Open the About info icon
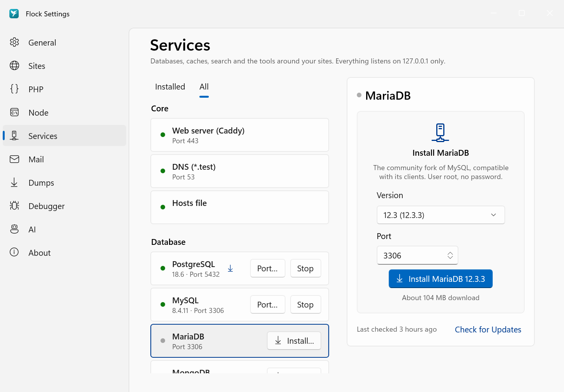Image resolution: width=564 pixels, height=392 pixels. point(14,253)
